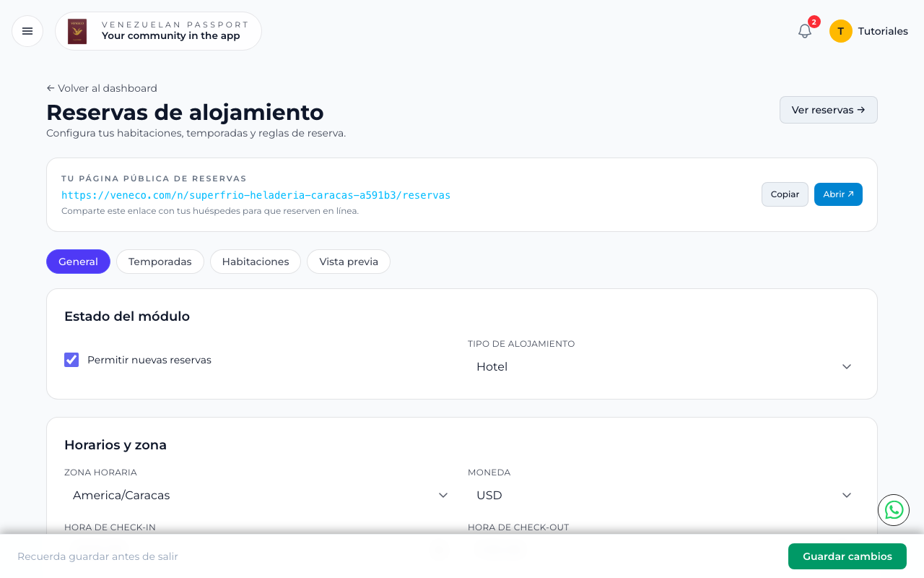924x578 pixels.
Task: Click the Hora de check-out label
Action: (518, 527)
